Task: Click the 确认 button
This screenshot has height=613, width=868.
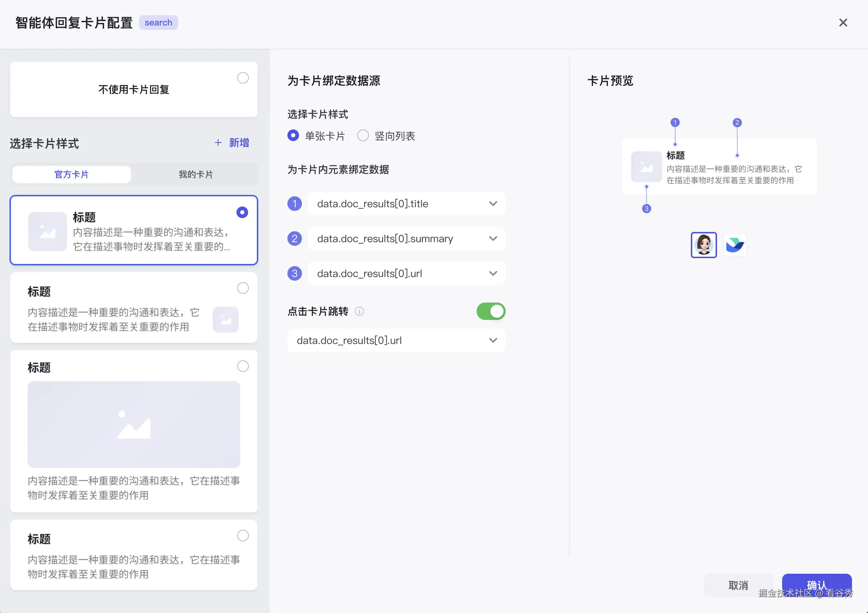Action: pyautogui.click(x=817, y=585)
